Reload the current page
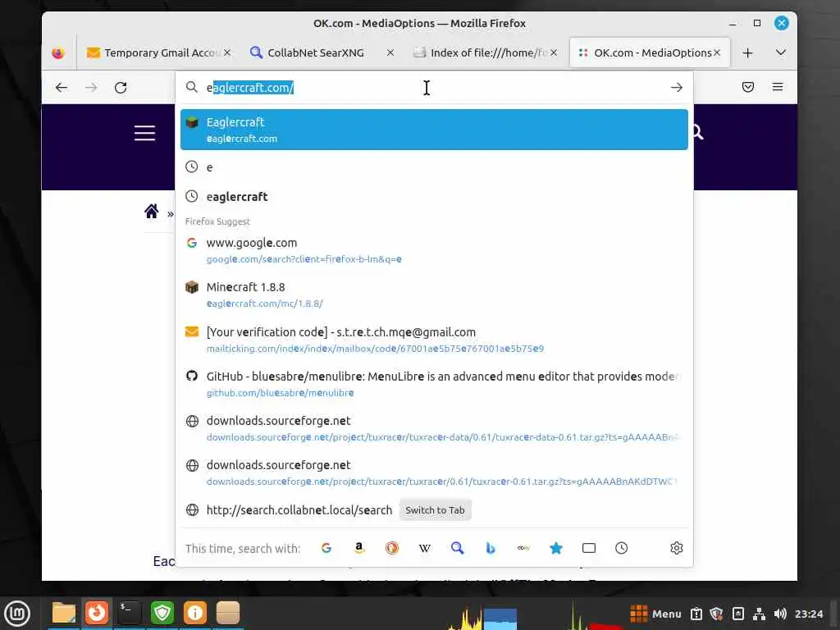This screenshot has height=630, width=840. (121, 87)
